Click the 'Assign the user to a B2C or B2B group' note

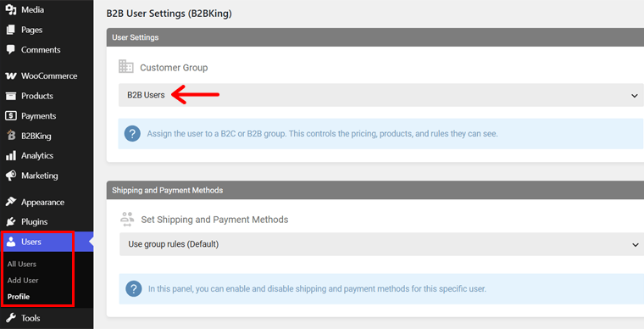coord(322,133)
